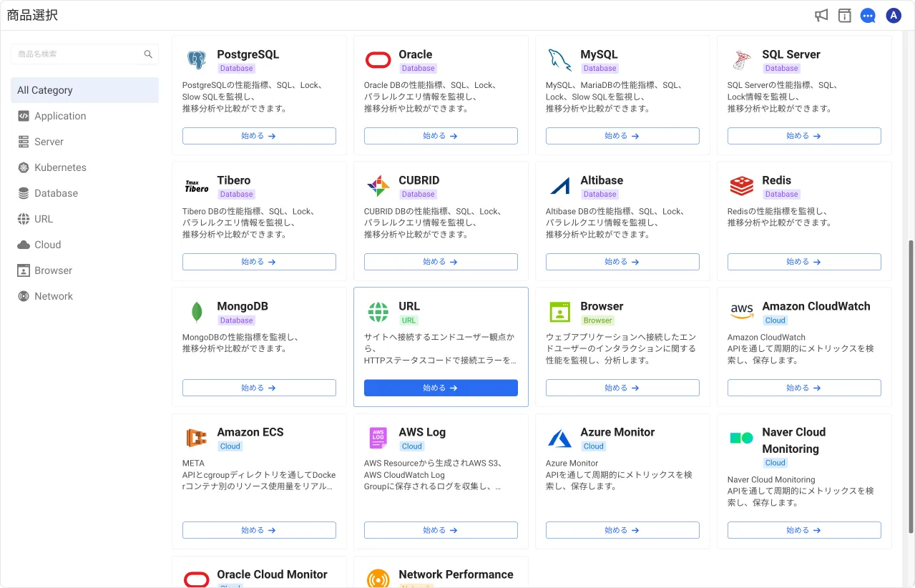Click the Oracle red oval logo
The width and height of the screenshot is (915, 588).
[x=378, y=60]
